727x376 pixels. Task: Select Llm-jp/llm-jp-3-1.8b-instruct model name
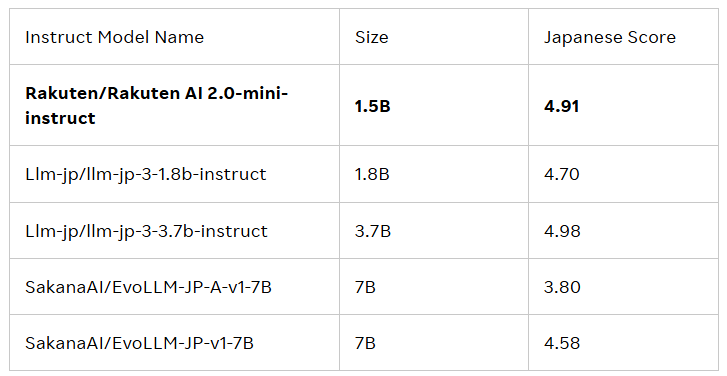pos(146,175)
